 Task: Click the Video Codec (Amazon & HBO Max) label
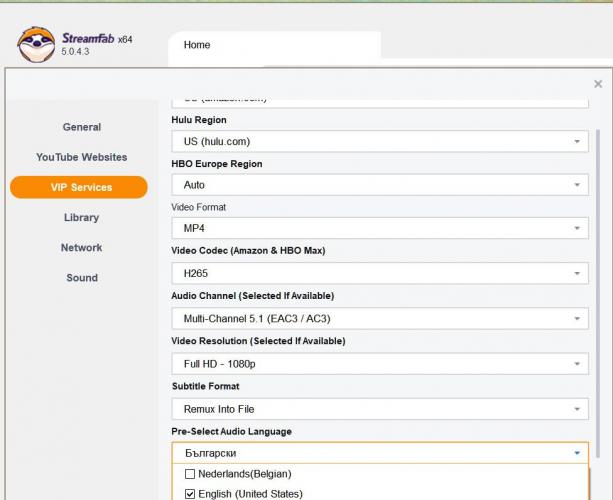point(248,251)
